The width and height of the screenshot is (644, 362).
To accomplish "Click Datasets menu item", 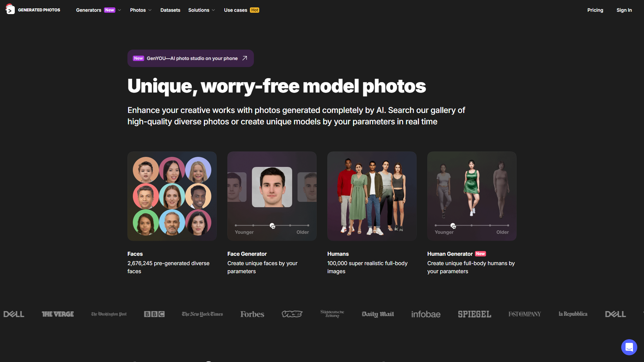I will tap(170, 10).
